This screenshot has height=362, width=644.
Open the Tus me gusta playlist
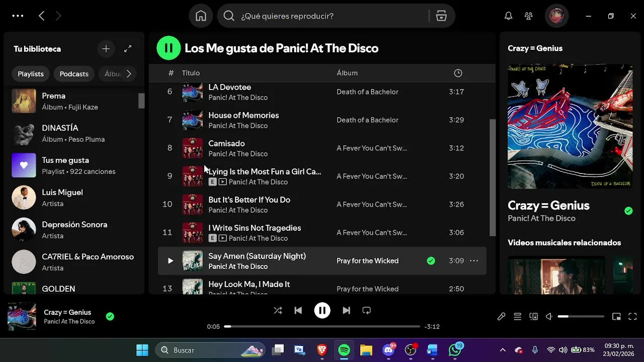(74, 165)
